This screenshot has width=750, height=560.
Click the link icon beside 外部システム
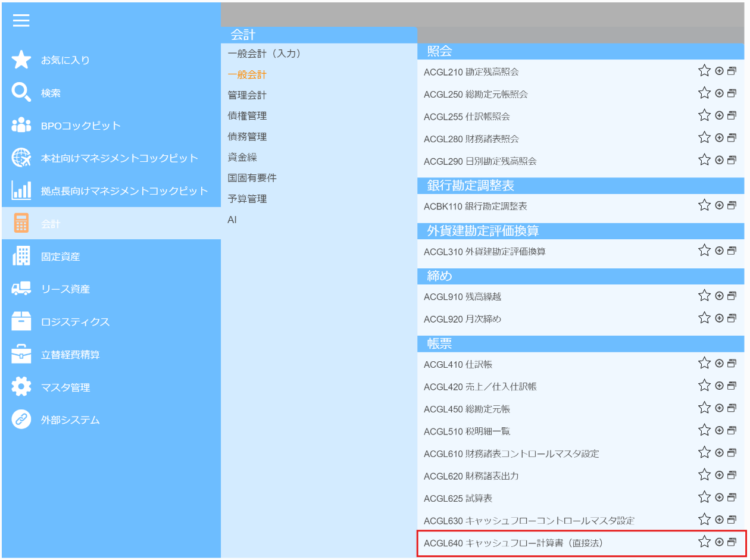(21, 420)
